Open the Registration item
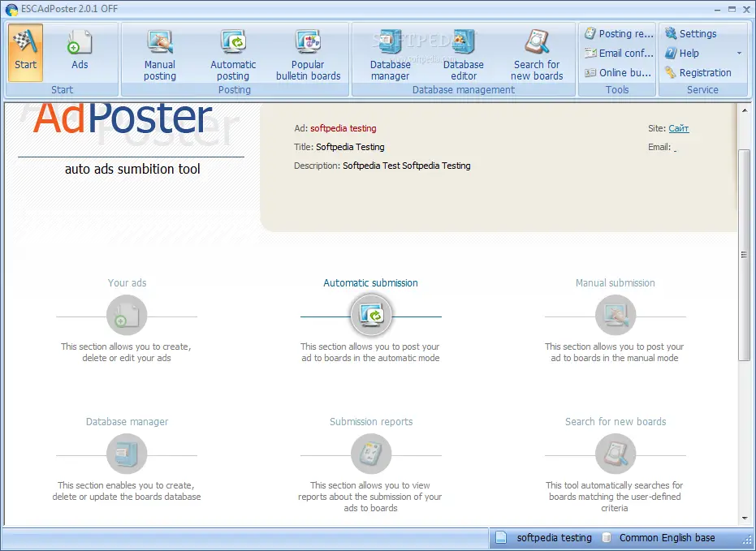Image resolution: width=756 pixels, height=551 pixels. (698, 73)
